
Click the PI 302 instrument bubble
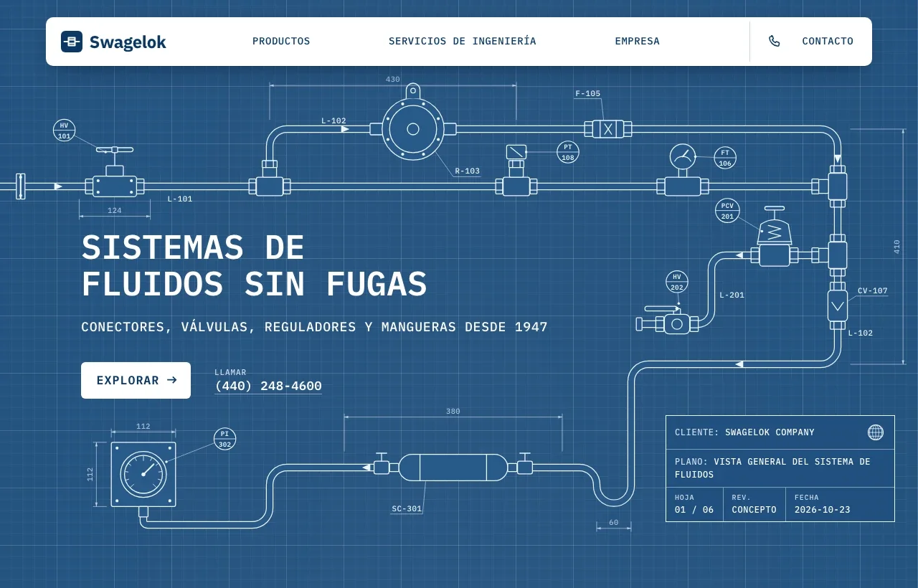tap(224, 439)
